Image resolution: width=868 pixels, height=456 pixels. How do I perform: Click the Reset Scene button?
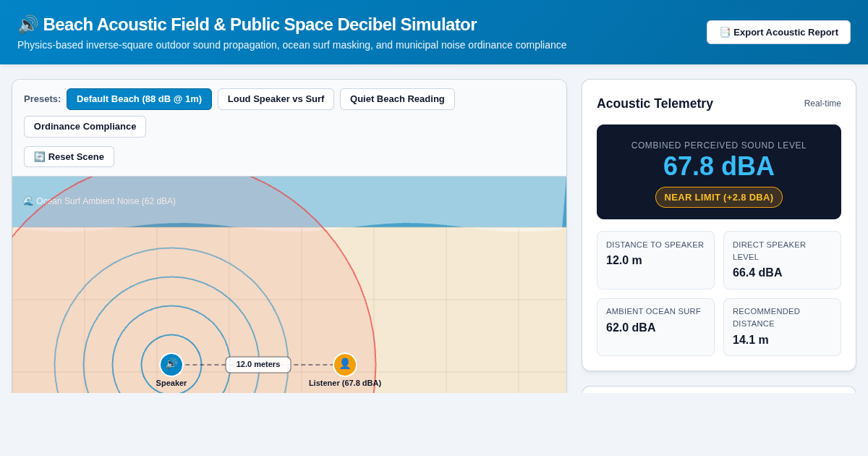tap(69, 157)
